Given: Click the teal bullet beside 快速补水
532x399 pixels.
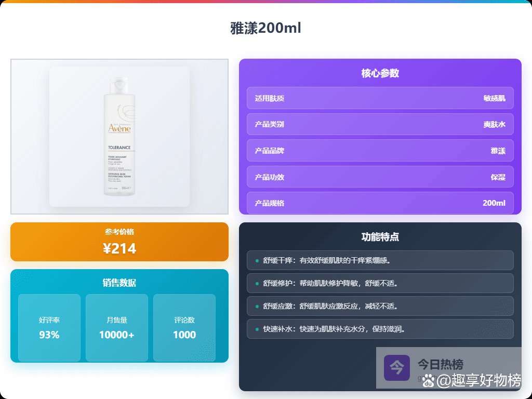Looking at the screenshot, I should (x=257, y=329).
